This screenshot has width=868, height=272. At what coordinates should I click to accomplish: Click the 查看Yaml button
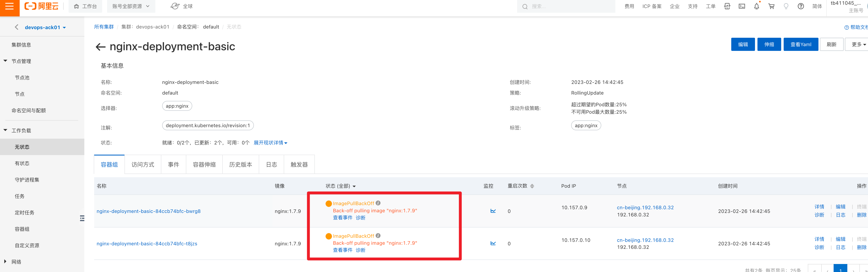(801, 45)
